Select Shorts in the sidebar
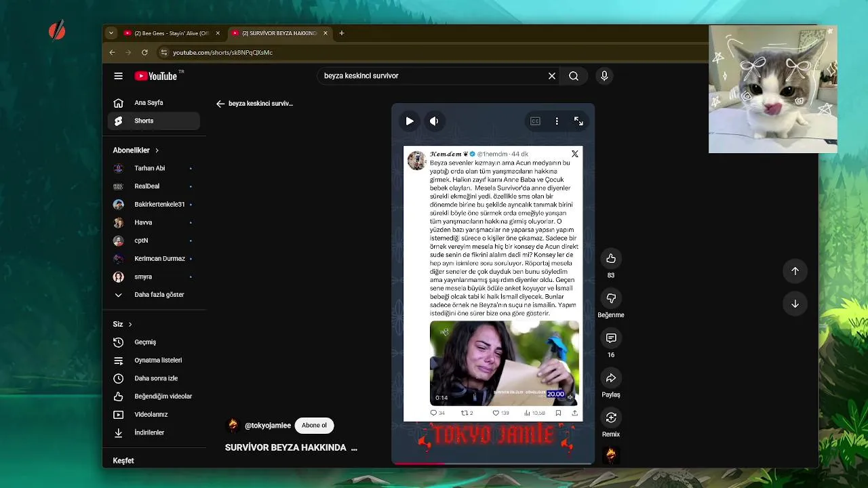The height and width of the screenshot is (488, 868). click(x=154, y=121)
